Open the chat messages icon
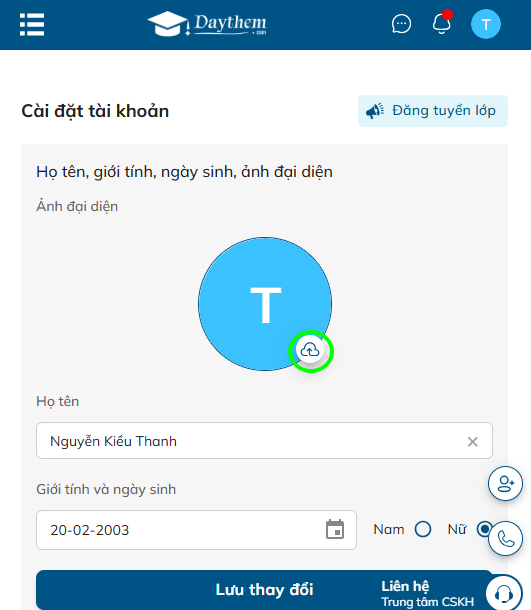 [401, 24]
